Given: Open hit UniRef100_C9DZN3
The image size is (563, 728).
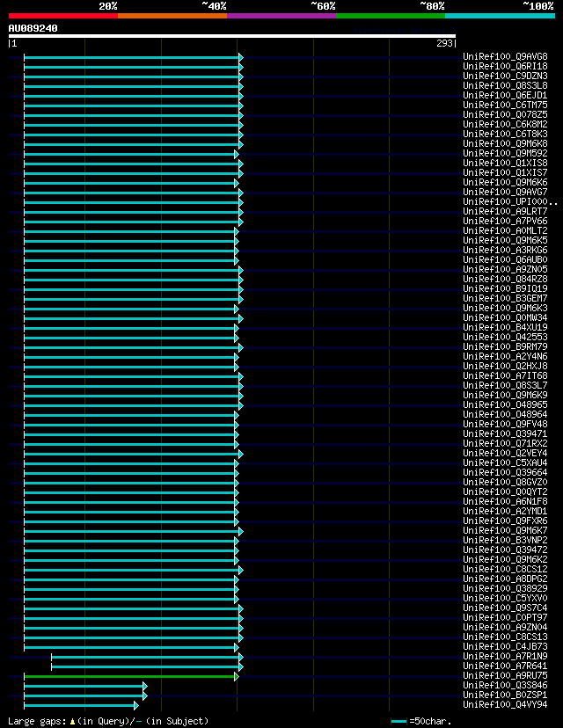Looking at the screenshot, I should 506,76.
